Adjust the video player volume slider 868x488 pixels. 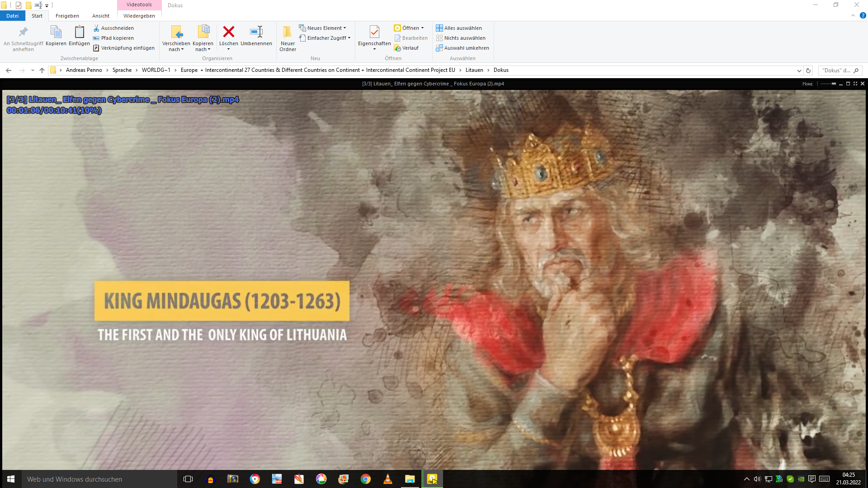pyautogui.click(x=828, y=84)
